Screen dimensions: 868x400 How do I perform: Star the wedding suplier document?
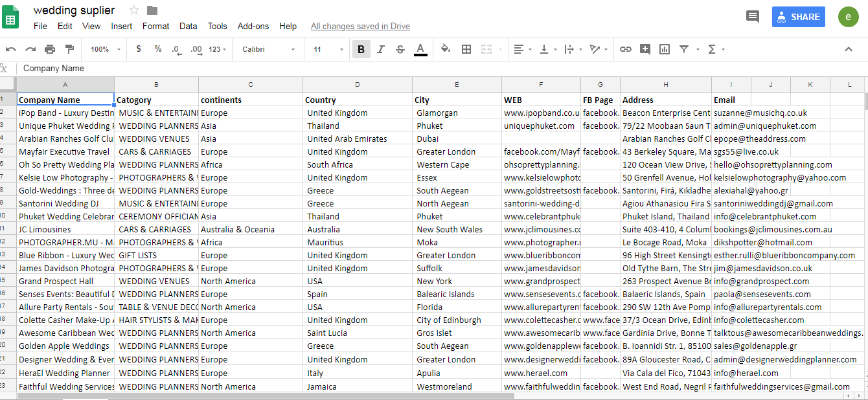[x=134, y=10]
